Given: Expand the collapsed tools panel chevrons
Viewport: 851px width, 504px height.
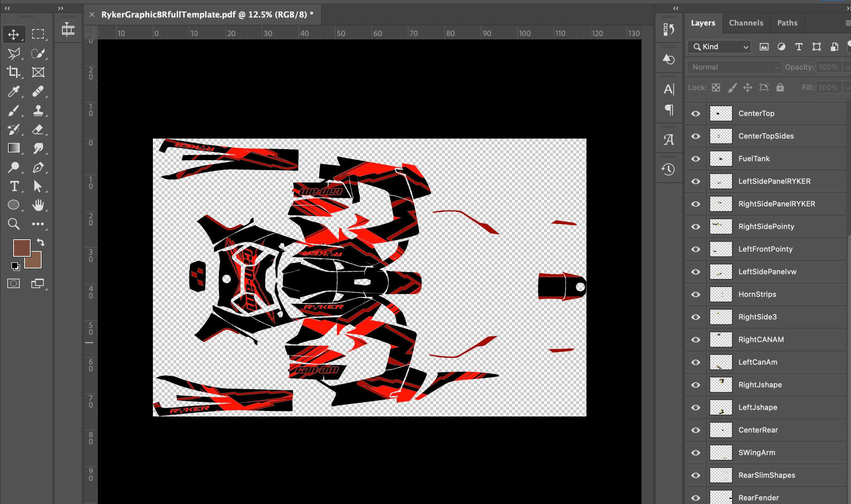Looking at the screenshot, I should click(x=61, y=8).
